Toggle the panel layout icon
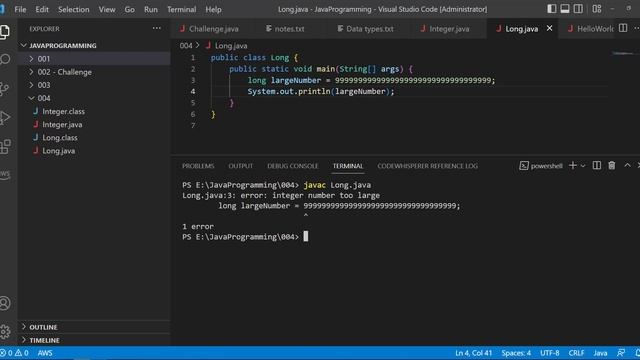This screenshot has height=360, width=640. 565,9
